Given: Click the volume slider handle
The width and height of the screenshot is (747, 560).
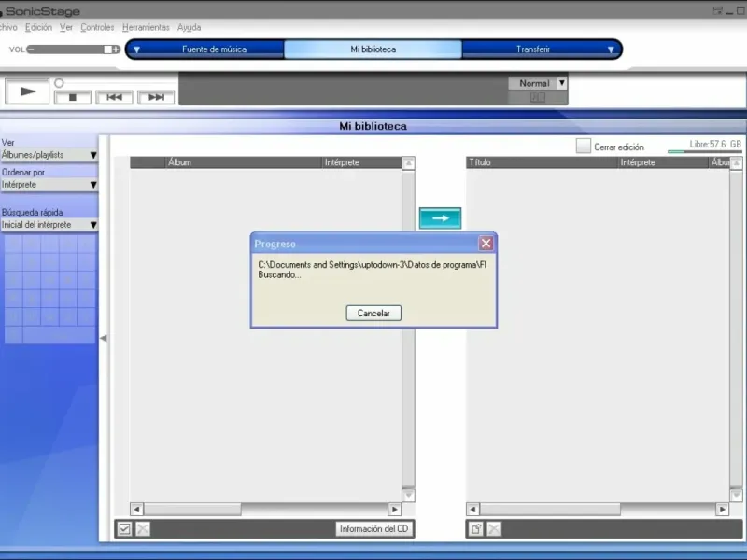Looking at the screenshot, I should coord(108,49).
